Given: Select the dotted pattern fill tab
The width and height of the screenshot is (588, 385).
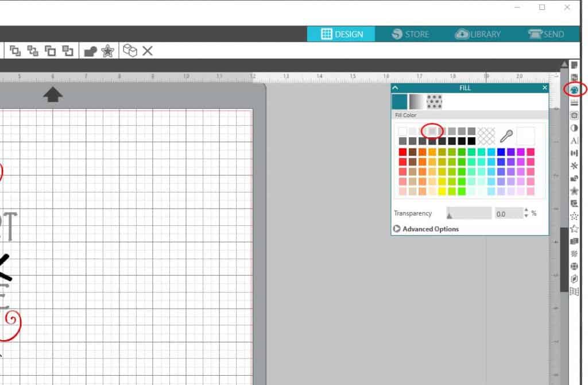Looking at the screenshot, I should click(434, 102).
